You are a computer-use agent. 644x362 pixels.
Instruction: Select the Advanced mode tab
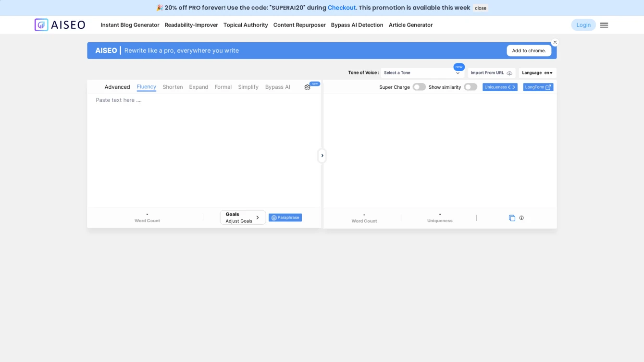[117, 87]
